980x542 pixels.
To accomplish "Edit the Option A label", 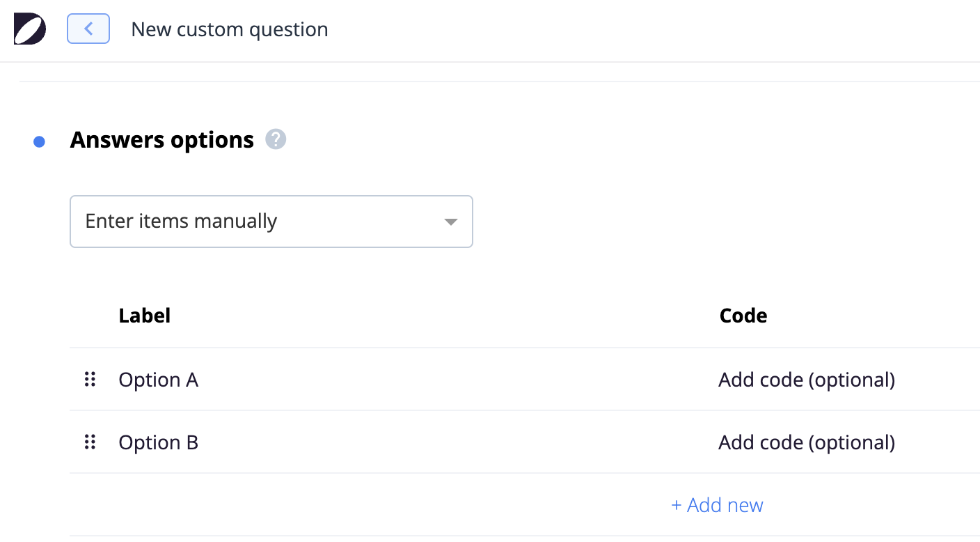I will click(x=159, y=380).
